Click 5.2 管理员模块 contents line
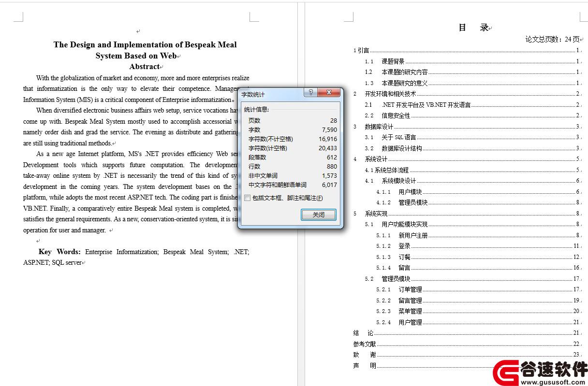The height and width of the screenshot is (386, 588). pyautogui.click(x=472, y=279)
